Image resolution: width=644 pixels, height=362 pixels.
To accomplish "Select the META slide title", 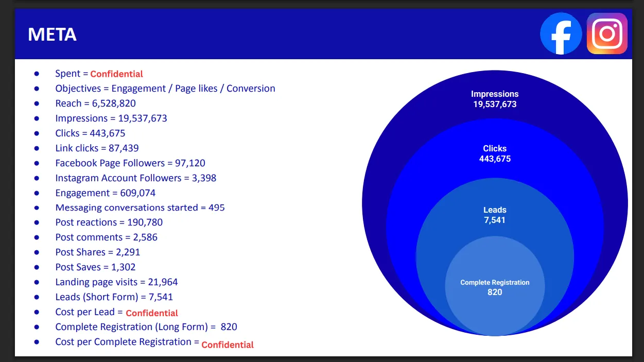I will pyautogui.click(x=52, y=35).
